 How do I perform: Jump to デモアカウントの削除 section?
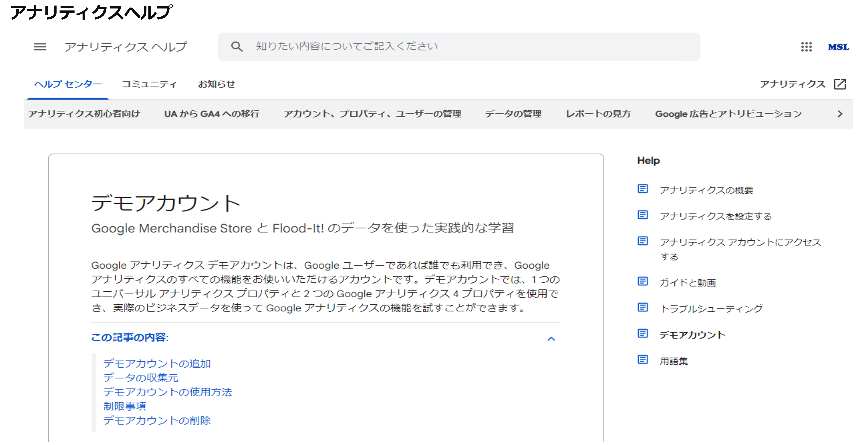157,421
